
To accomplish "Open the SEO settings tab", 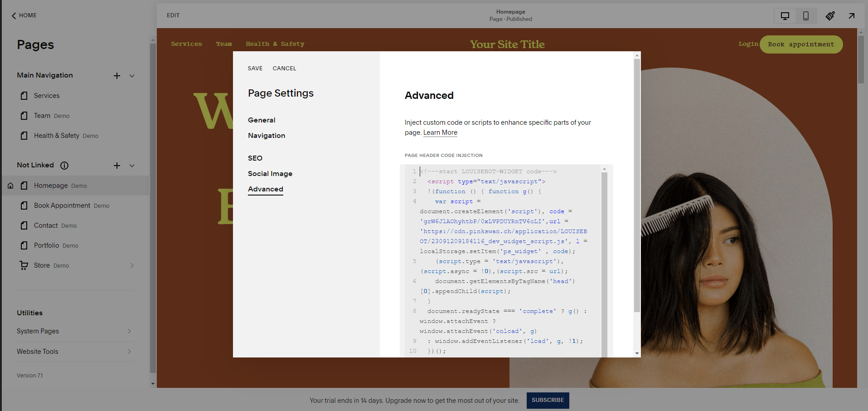I will click(x=255, y=158).
